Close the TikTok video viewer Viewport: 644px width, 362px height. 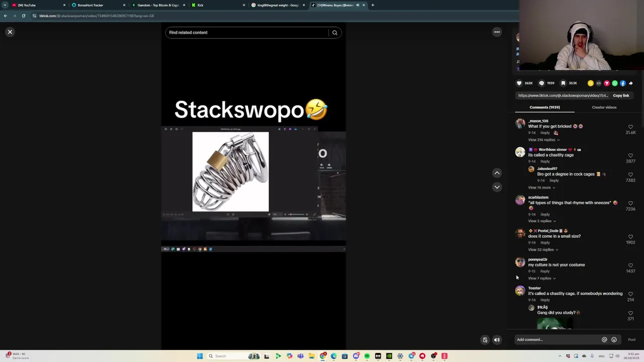10,32
